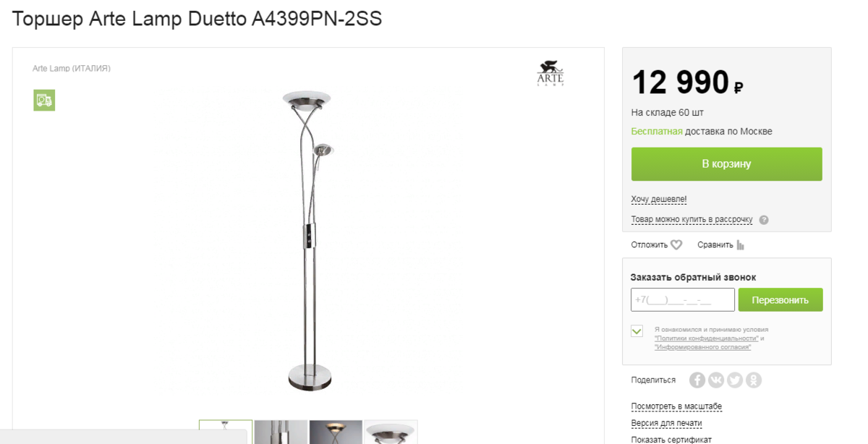Select the dark background lamp thumbnail

(x=336, y=432)
